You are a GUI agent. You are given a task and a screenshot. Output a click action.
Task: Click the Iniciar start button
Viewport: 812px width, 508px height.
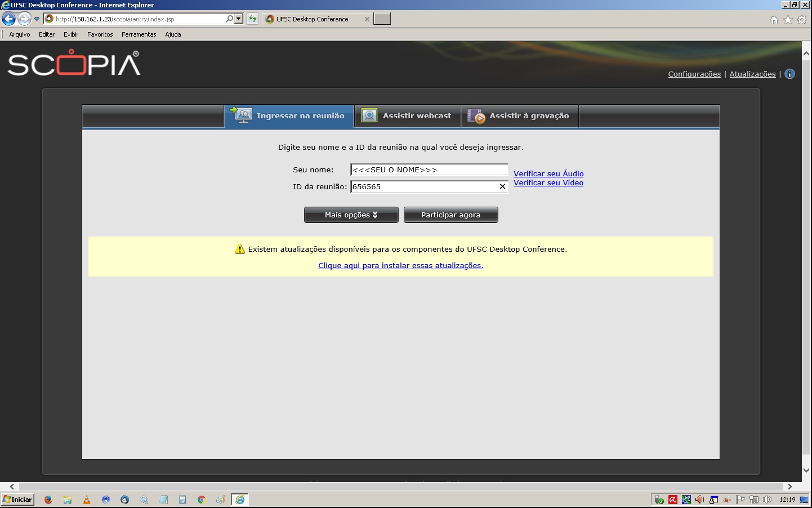[17, 500]
